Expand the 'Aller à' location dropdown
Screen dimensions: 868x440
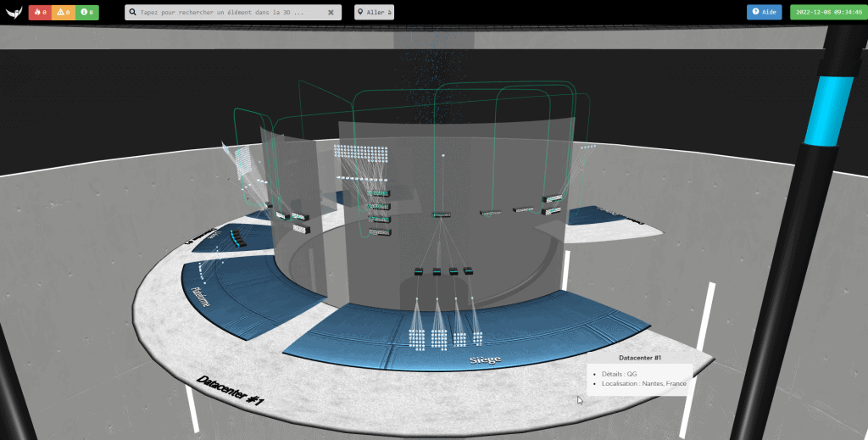coord(374,13)
